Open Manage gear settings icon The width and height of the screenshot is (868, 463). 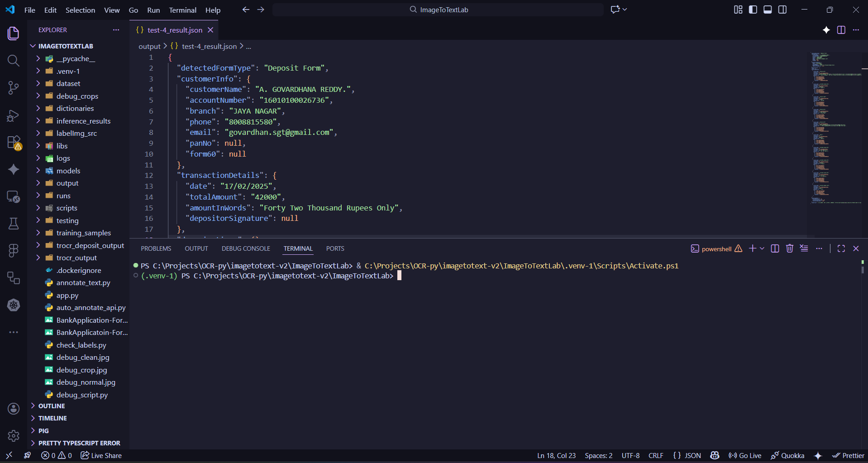tap(14, 436)
